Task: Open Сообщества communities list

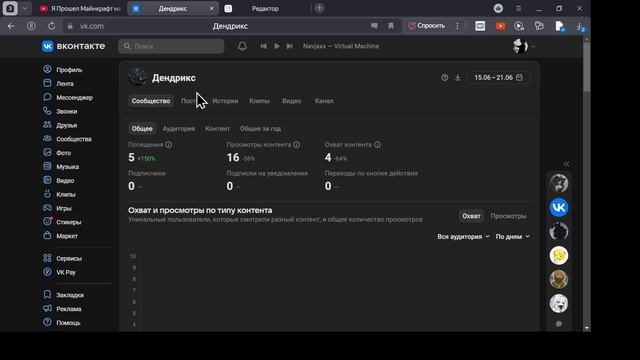Action: (x=67, y=139)
